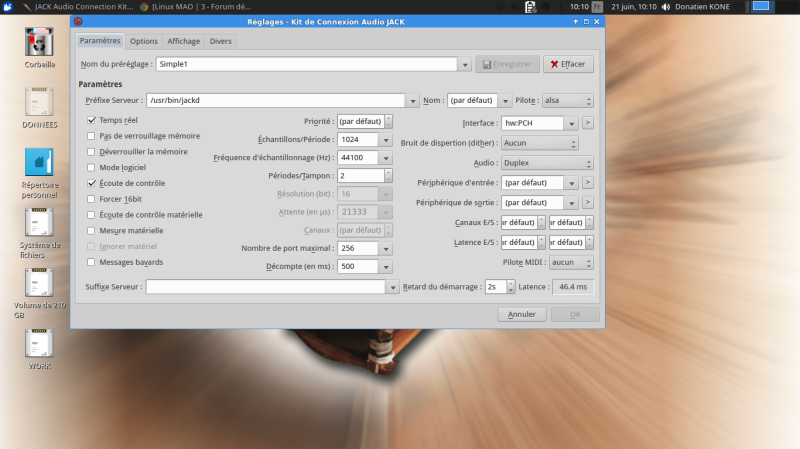Viewport: 800px width, 449px height.
Task: Enable the Forcer 16bit checkbox
Action: pos(91,199)
